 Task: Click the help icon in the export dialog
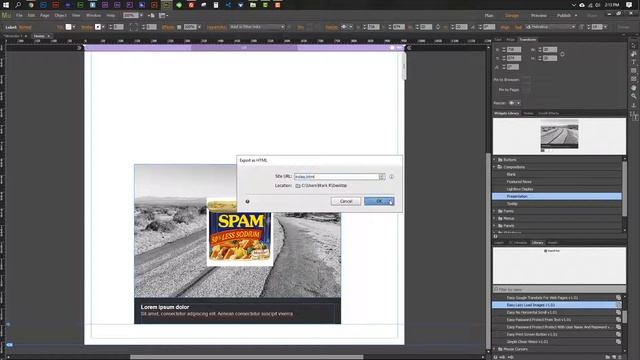click(x=247, y=201)
